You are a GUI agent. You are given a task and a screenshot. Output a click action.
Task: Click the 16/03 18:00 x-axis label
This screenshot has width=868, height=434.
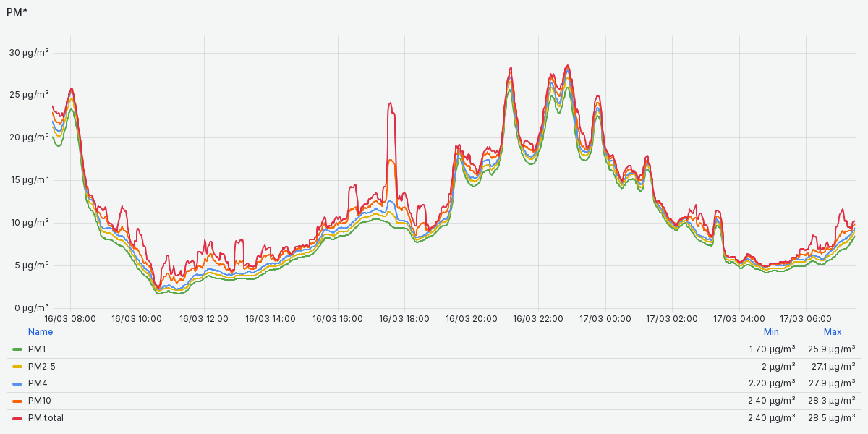404,318
